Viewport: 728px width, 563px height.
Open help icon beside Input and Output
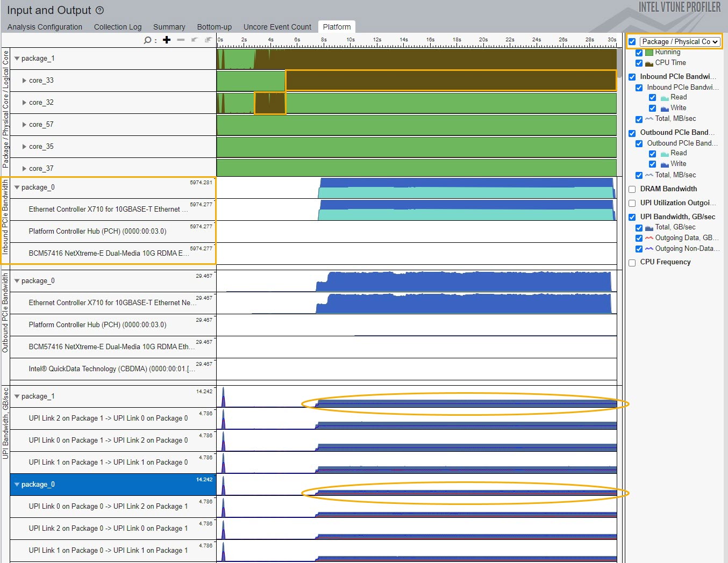pyautogui.click(x=99, y=10)
